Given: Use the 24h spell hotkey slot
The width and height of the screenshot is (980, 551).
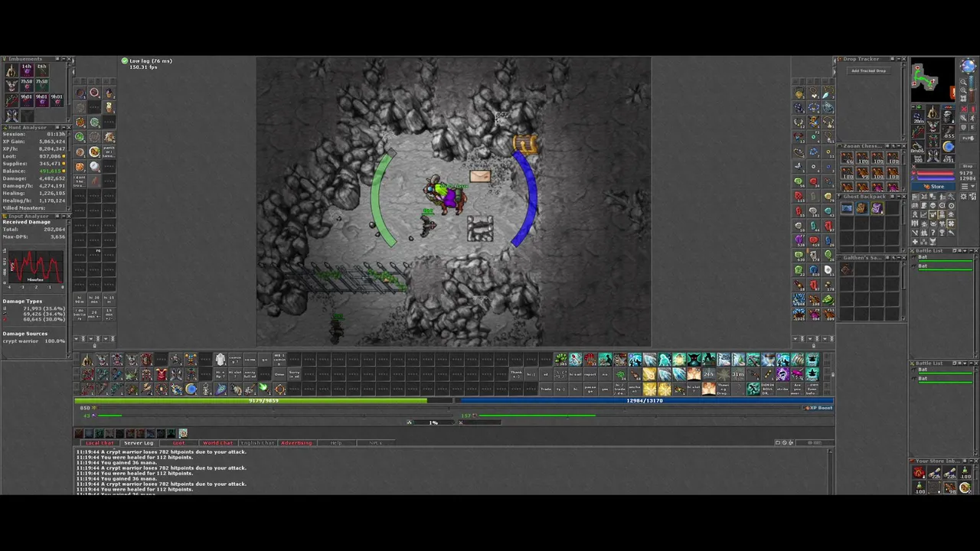Looking at the screenshot, I should 708,374.
